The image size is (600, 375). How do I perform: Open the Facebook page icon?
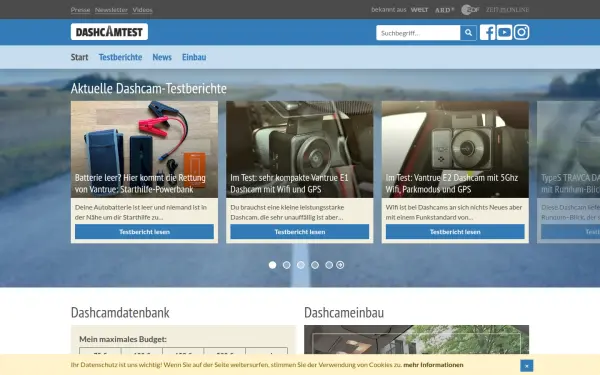point(488,33)
